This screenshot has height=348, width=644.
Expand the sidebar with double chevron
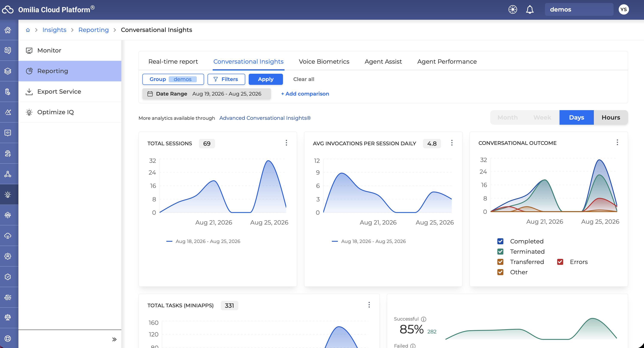[114, 339]
